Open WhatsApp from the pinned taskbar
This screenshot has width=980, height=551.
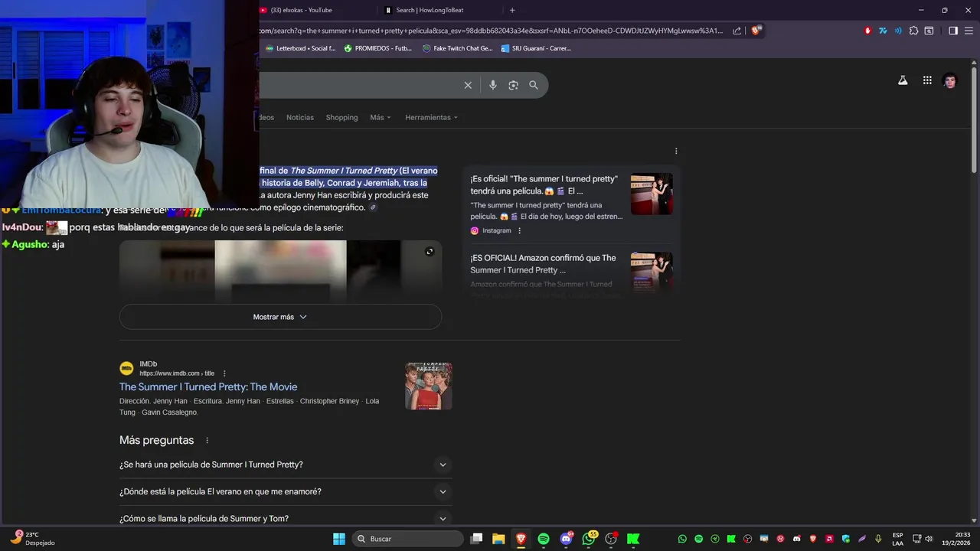click(x=588, y=539)
